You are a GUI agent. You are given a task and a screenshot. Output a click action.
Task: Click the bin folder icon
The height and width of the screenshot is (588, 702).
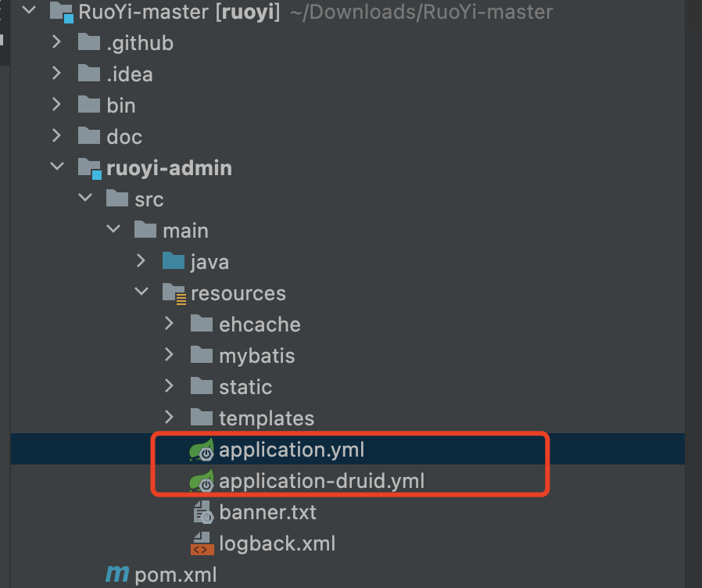[89, 104]
